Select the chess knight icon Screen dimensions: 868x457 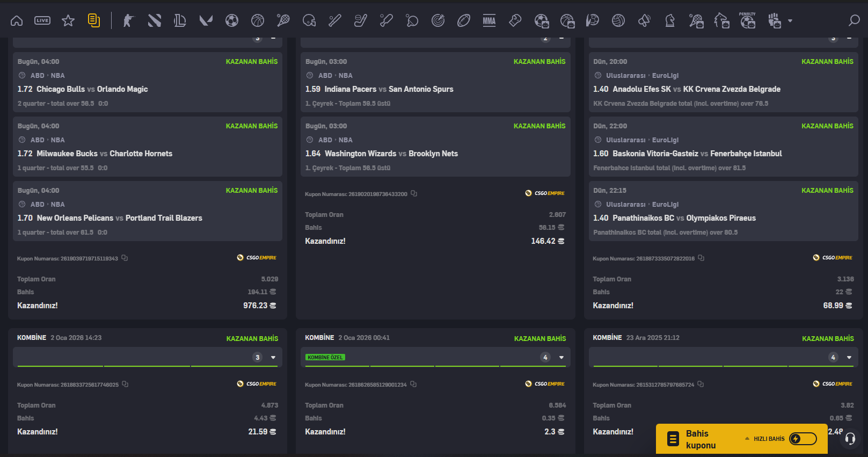coord(670,21)
